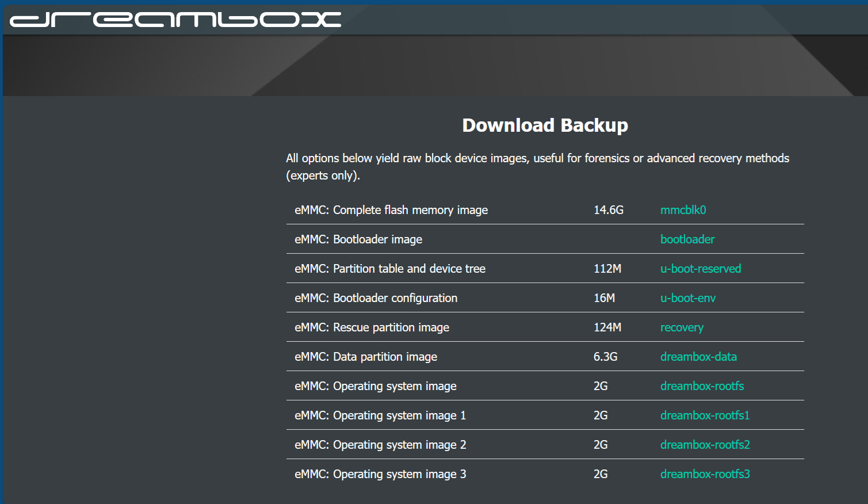The height and width of the screenshot is (504, 868).
Task: Select 'eMMC: Partition table and device tree' text
Action: (x=390, y=269)
